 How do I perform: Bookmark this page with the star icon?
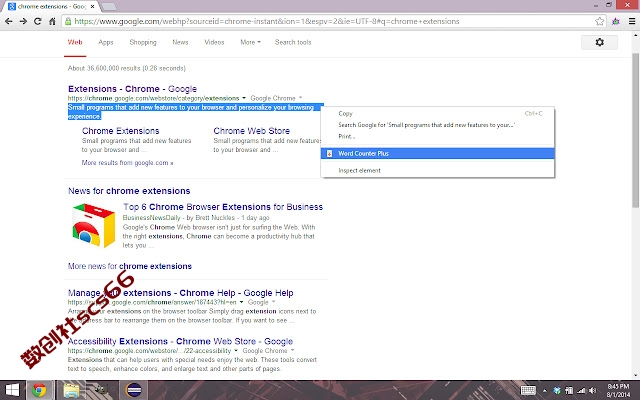(599, 21)
